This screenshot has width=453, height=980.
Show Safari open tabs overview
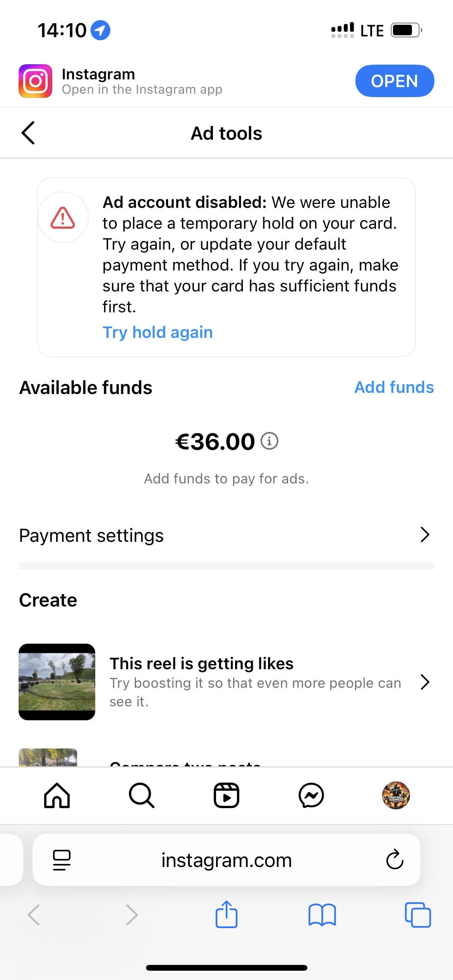click(x=417, y=915)
